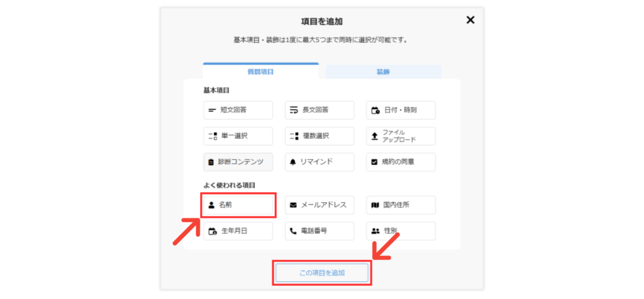Click the phone icon for 電話番号
The width and height of the screenshot is (644, 299).
coord(294,231)
